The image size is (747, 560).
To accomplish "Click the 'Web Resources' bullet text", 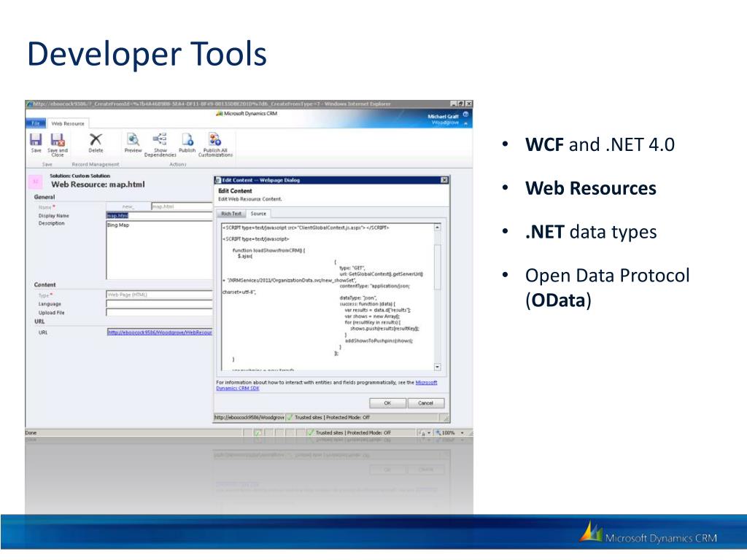I will [x=591, y=188].
